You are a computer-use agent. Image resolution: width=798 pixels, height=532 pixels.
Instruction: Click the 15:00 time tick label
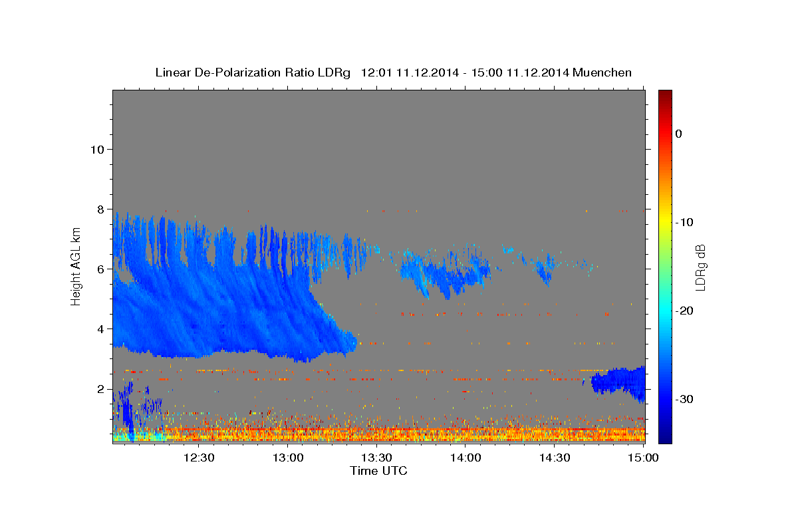(x=643, y=458)
